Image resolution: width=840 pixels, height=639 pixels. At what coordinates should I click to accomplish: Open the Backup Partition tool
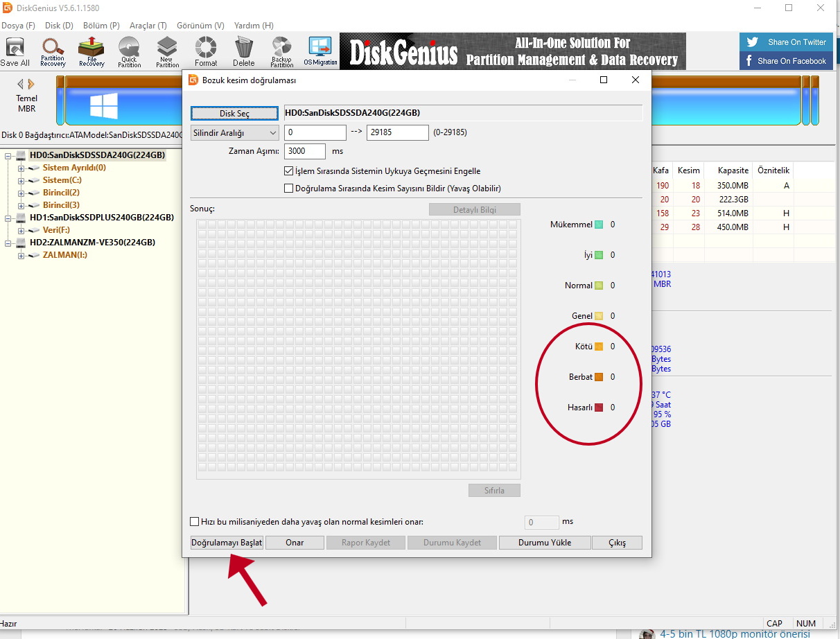click(281, 52)
